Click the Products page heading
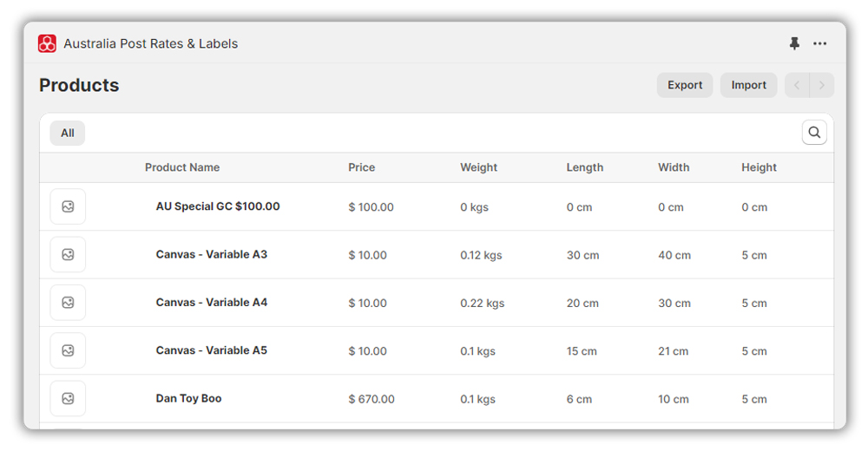 tap(79, 85)
